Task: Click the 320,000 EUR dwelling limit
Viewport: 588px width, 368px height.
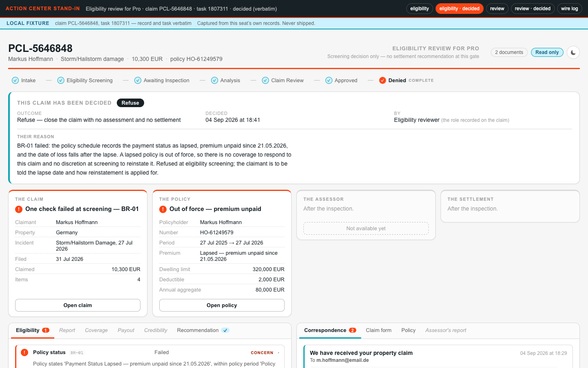Action: pyautogui.click(x=269, y=269)
